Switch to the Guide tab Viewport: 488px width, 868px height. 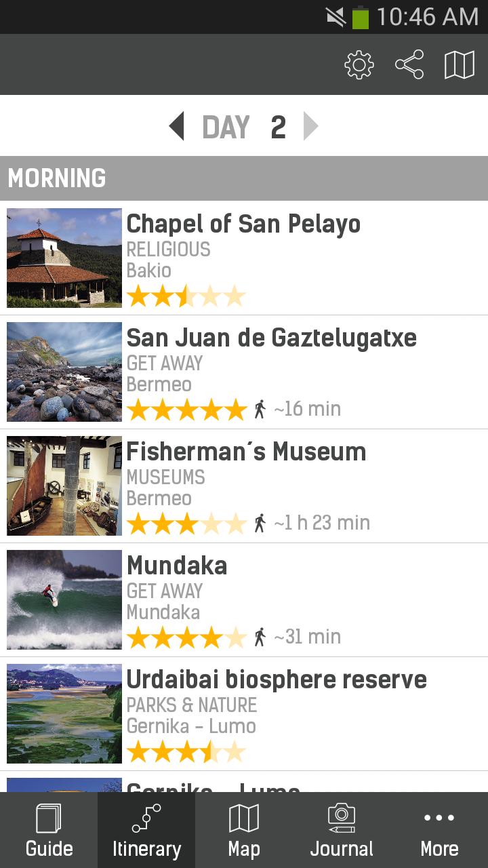49,830
